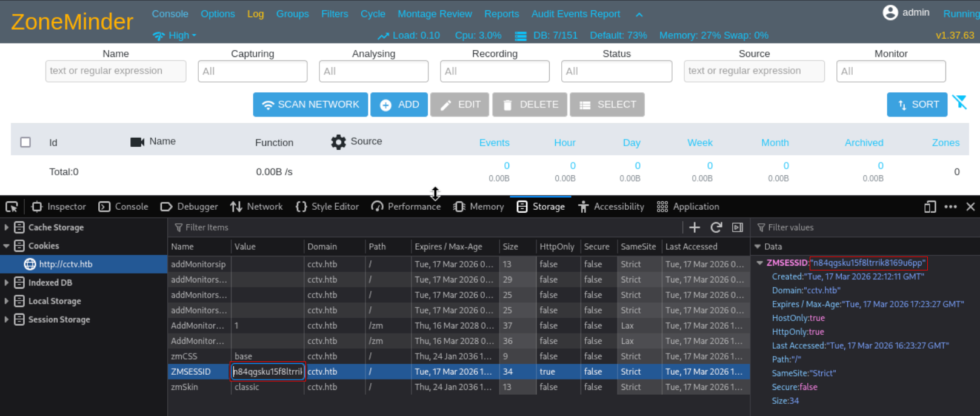The width and height of the screenshot is (980, 416).
Task: Go to the Log menu item
Action: (x=255, y=14)
